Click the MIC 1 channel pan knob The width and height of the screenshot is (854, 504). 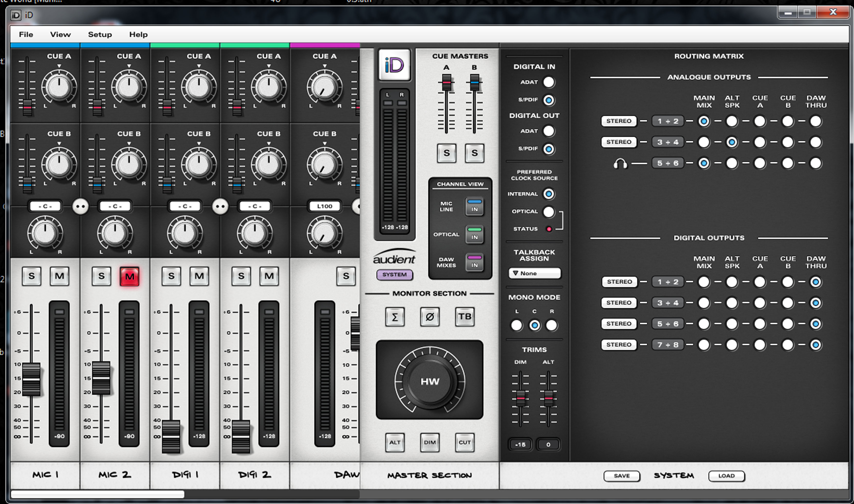[45, 234]
